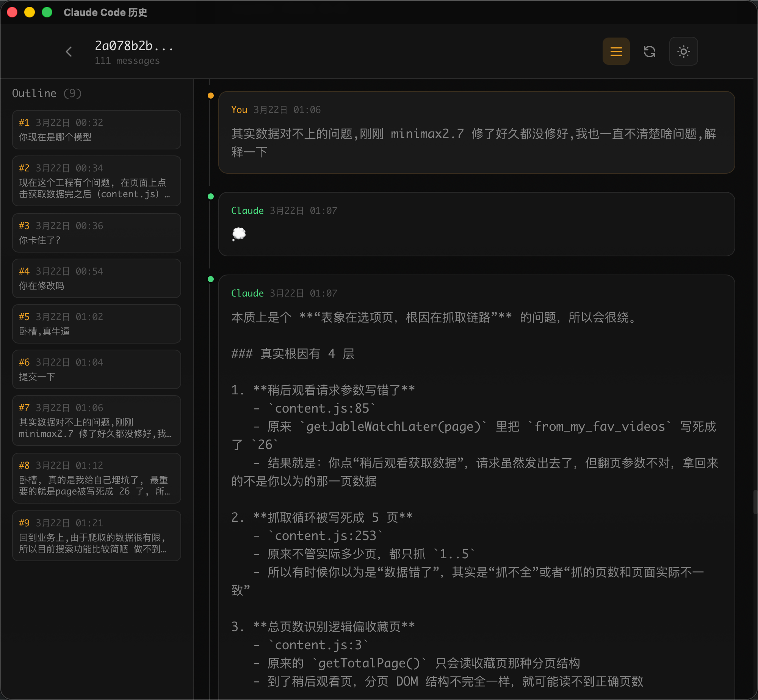Go to outline entry #4 你在修改吗
This screenshot has width=758, height=700.
coord(96,278)
